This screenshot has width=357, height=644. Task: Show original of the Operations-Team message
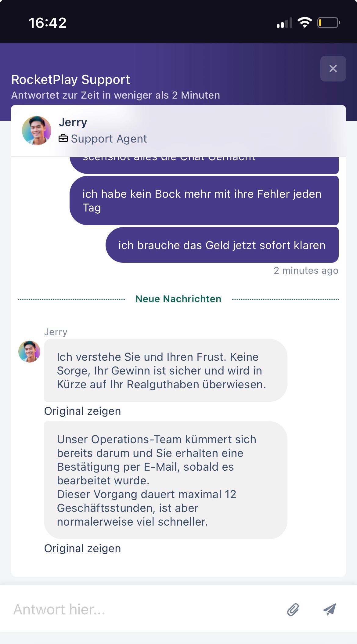[x=82, y=548]
